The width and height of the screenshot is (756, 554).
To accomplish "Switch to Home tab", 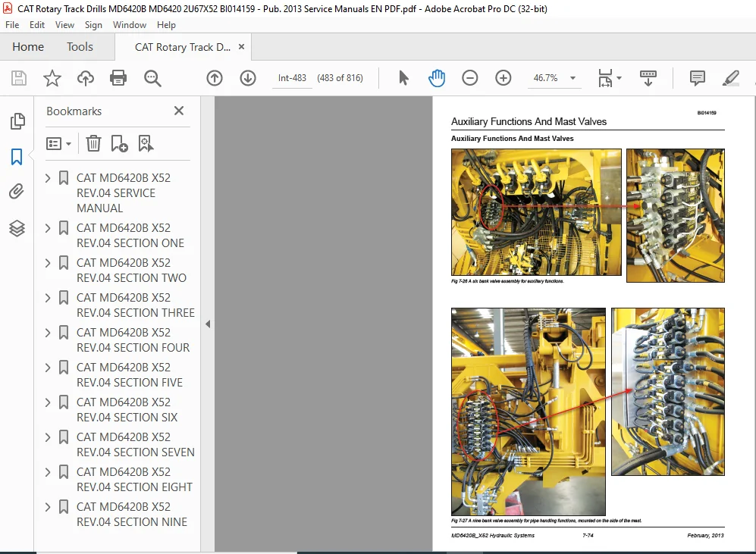I will (x=28, y=47).
